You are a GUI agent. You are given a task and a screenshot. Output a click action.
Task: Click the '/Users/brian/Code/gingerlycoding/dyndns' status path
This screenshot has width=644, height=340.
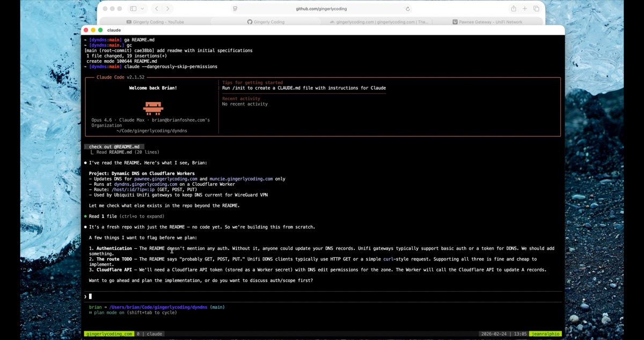tap(158, 307)
